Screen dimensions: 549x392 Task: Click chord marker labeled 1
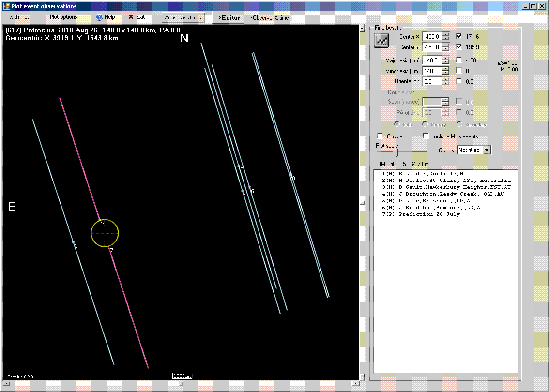click(x=75, y=245)
